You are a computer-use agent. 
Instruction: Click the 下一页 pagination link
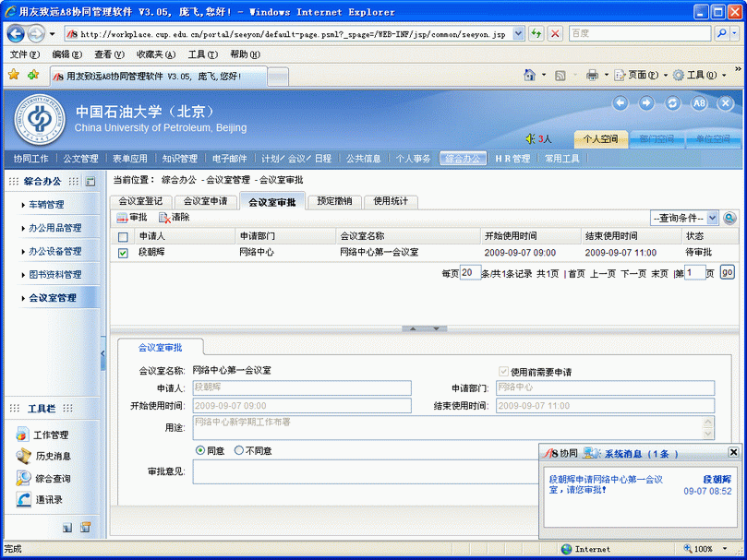coord(633,274)
